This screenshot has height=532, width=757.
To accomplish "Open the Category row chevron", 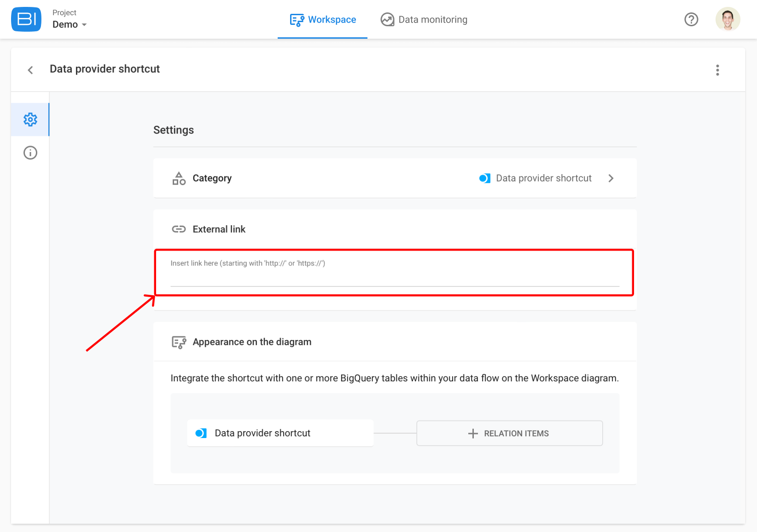I will click(611, 178).
